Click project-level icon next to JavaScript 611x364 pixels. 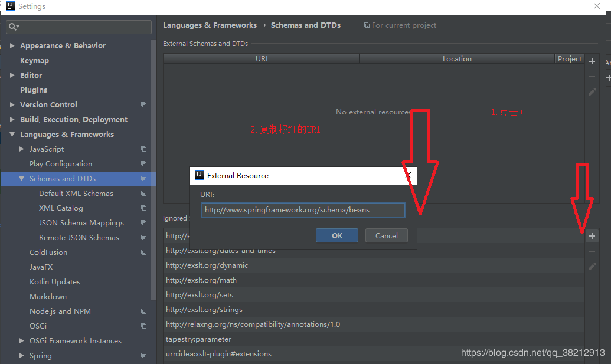(144, 149)
